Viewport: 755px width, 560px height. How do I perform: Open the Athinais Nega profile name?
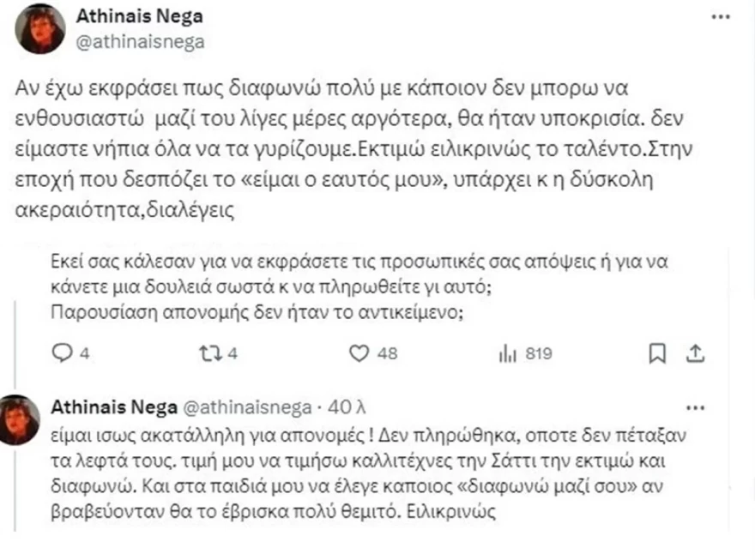(140, 15)
